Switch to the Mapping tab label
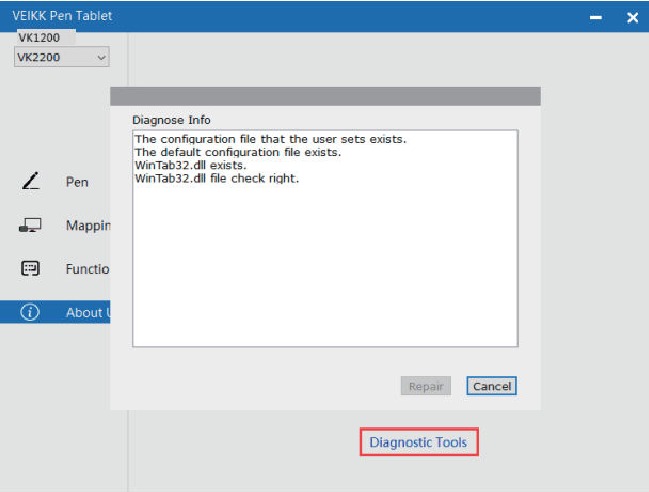Image resolution: width=649 pixels, height=492 pixels. 88,226
